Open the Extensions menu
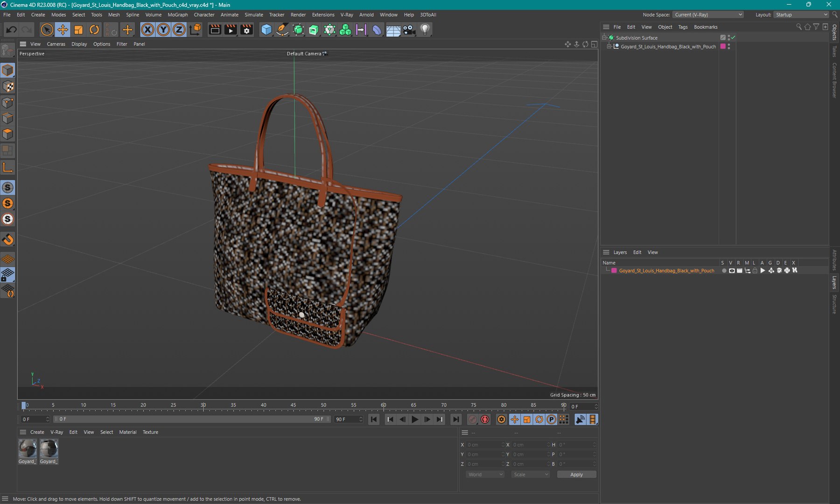The image size is (840, 504). [x=323, y=14]
